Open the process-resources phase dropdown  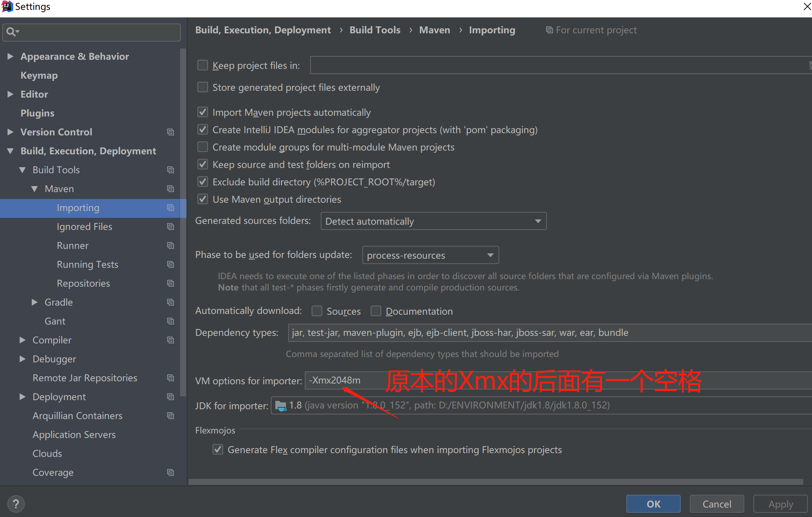pos(430,255)
